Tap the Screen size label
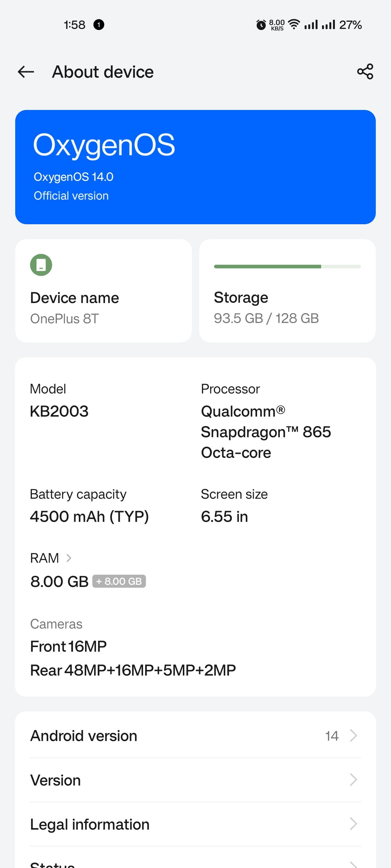The height and width of the screenshot is (868, 391). [x=234, y=494]
